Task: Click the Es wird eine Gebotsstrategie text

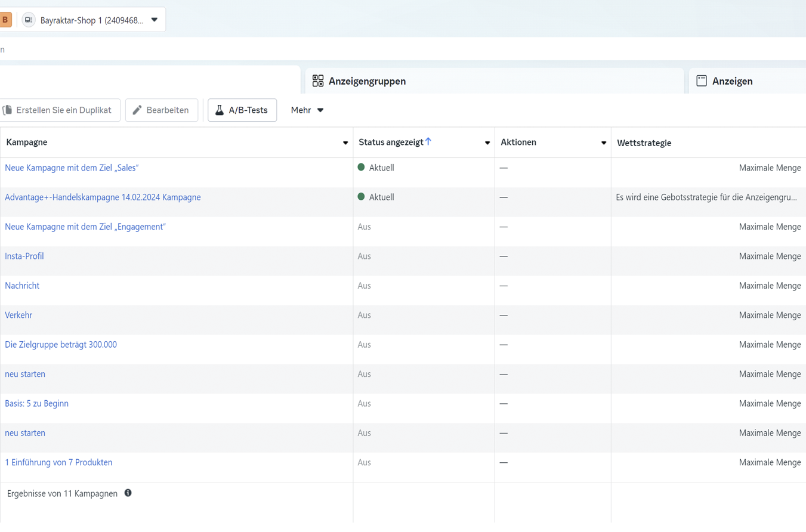Action: coord(706,197)
